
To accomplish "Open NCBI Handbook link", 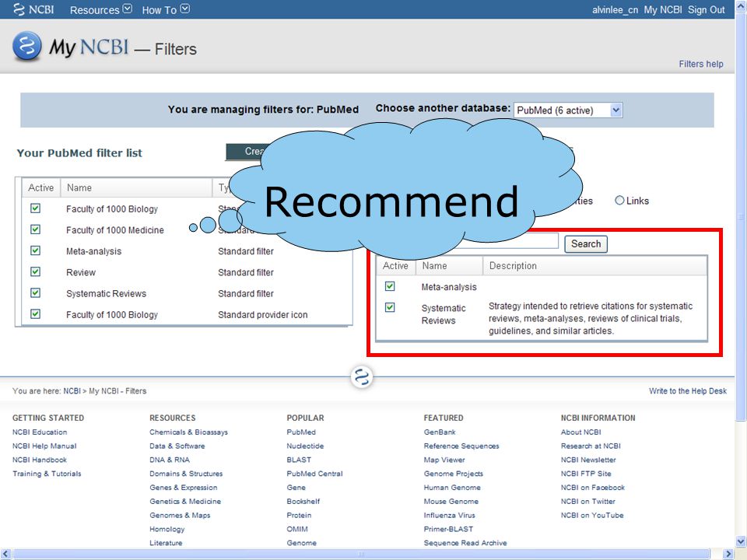I will (40, 460).
